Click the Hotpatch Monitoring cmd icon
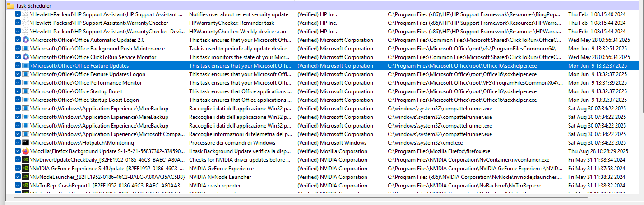 point(26,143)
